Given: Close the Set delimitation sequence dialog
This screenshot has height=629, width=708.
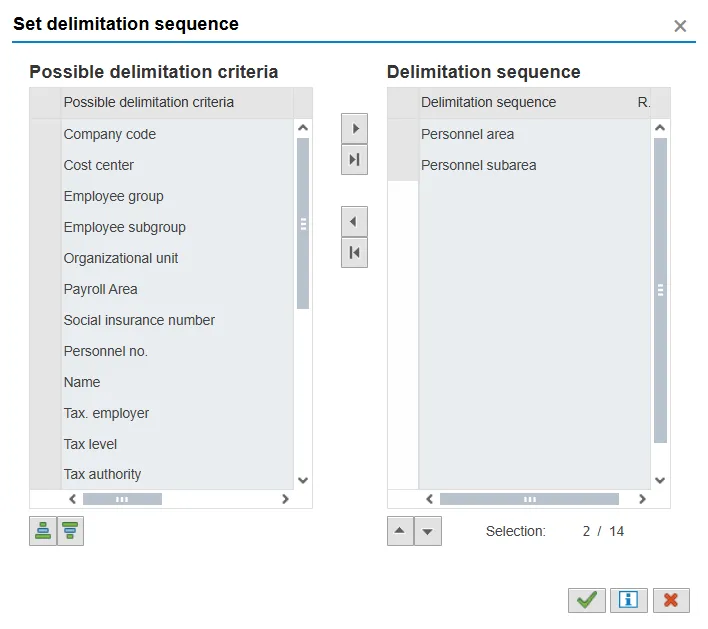Looking at the screenshot, I should pyautogui.click(x=680, y=26).
